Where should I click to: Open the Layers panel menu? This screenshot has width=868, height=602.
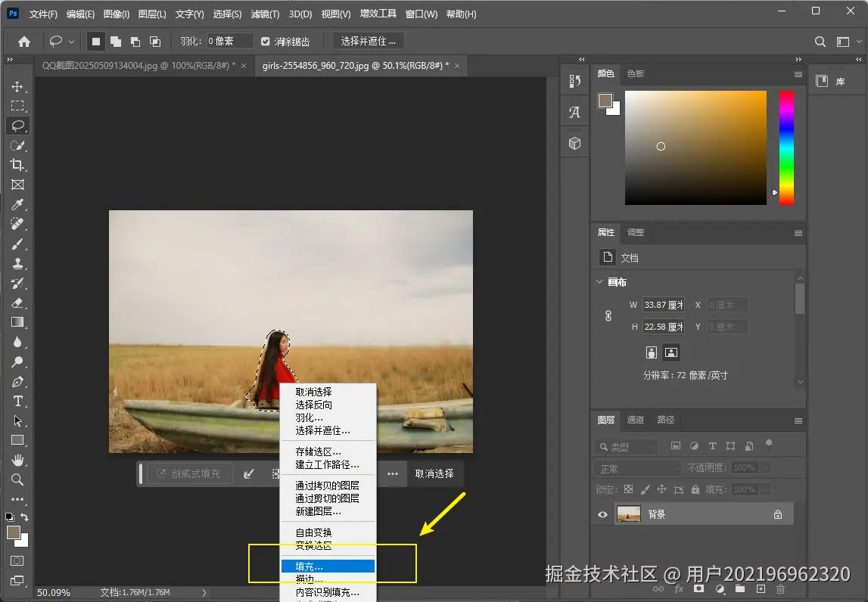798,420
